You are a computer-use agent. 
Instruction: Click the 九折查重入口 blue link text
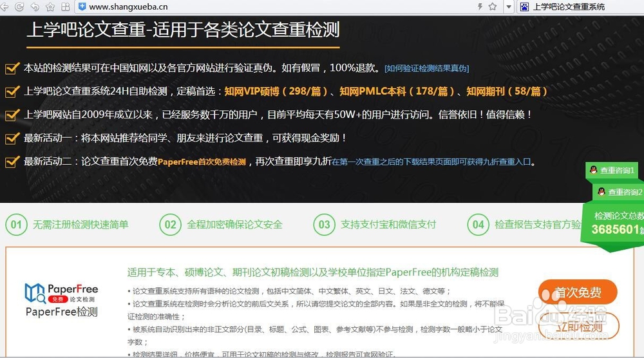pos(431,162)
